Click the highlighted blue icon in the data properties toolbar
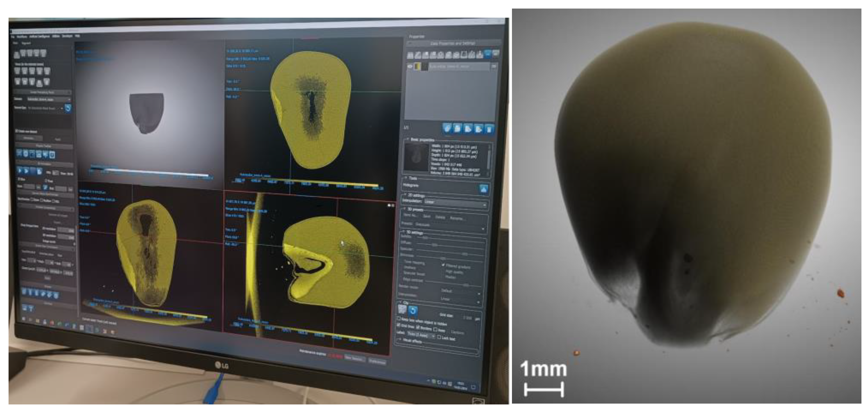This screenshot has height=411, width=868. click(x=487, y=53)
